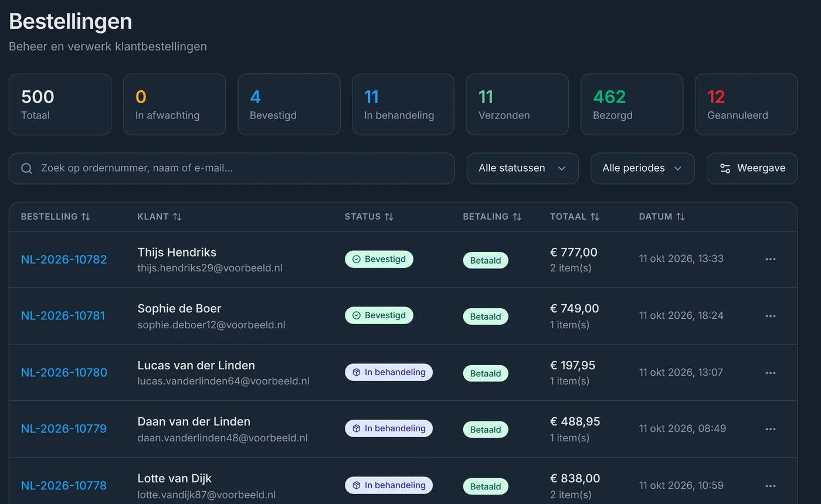The width and height of the screenshot is (821, 504).
Task: Filter by the Geannuleerd summary card
Action: pos(746,104)
